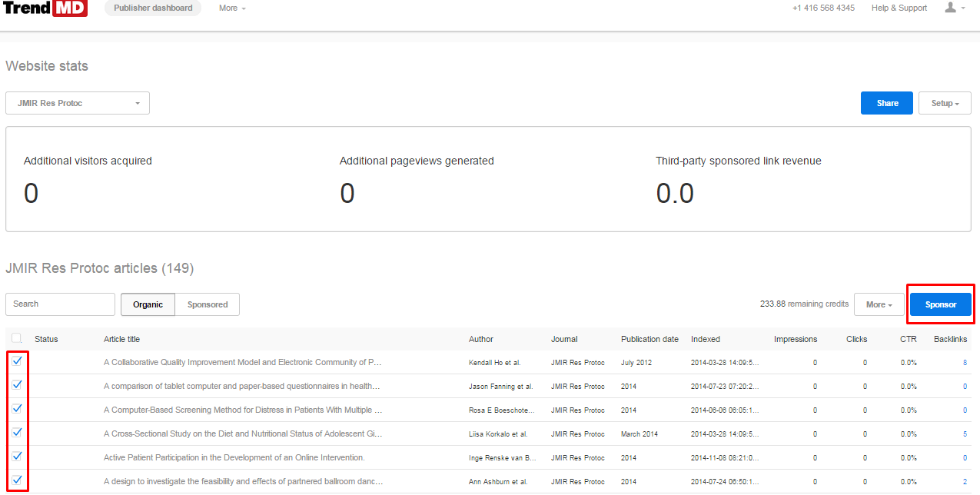Click the TrendMD logo
The height and width of the screenshot is (495, 980).
(45, 8)
